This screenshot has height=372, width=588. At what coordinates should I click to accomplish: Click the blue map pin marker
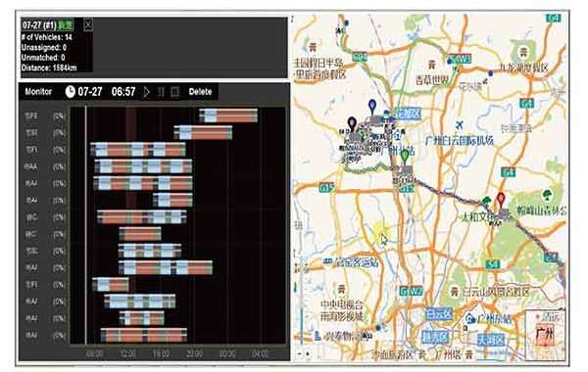click(x=372, y=107)
